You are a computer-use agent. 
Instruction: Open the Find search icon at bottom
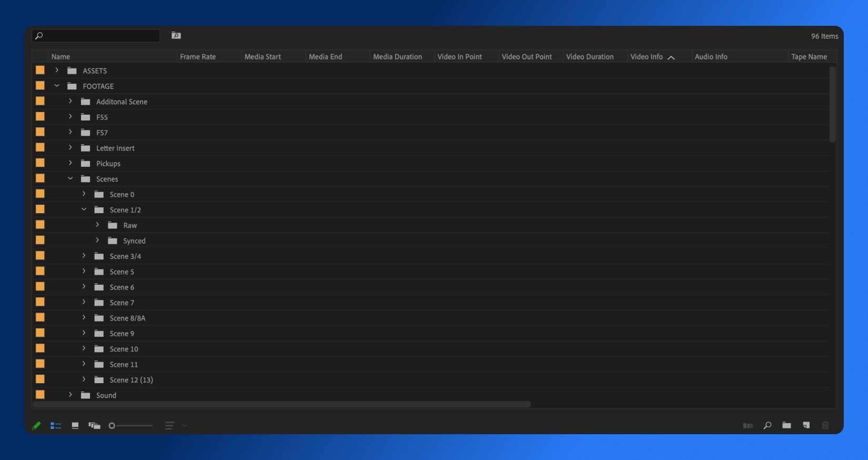(768, 425)
